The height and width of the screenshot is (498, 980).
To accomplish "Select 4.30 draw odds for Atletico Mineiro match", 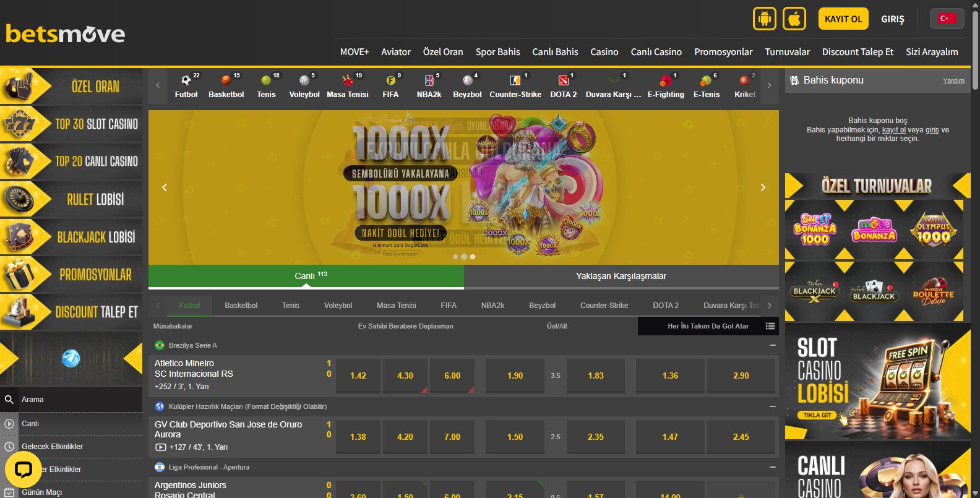I will tap(405, 376).
